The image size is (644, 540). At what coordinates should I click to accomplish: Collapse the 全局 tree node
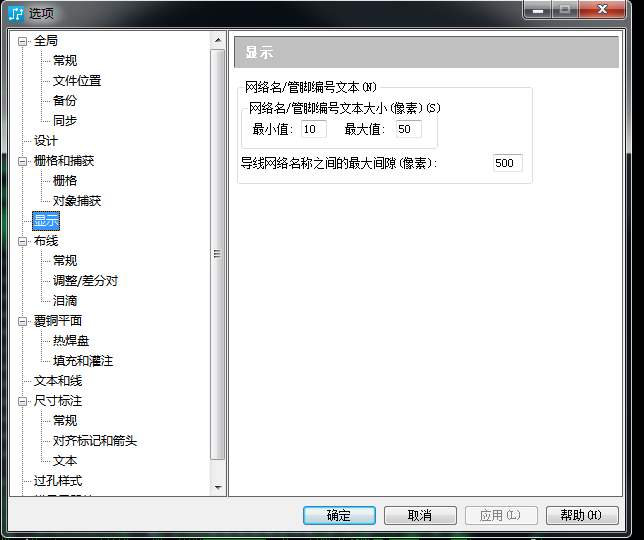click(23, 41)
